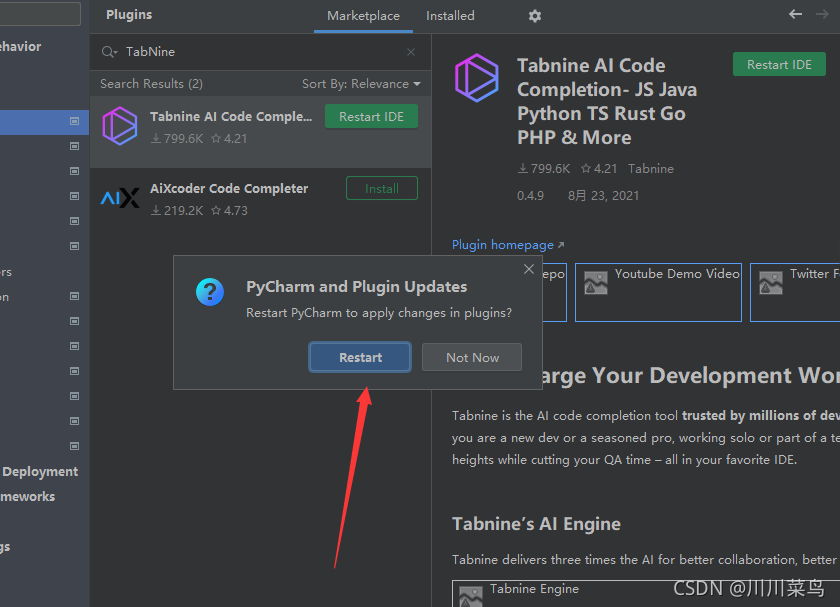
Task: Choose Not Now in the dialog
Action: click(472, 357)
